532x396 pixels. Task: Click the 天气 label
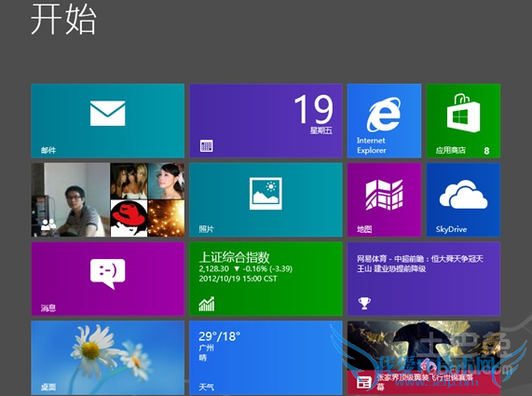pyautogui.click(x=206, y=387)
